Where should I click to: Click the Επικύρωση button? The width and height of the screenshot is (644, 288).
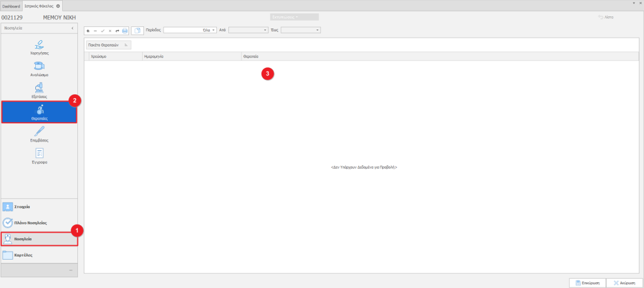[586, 283]
